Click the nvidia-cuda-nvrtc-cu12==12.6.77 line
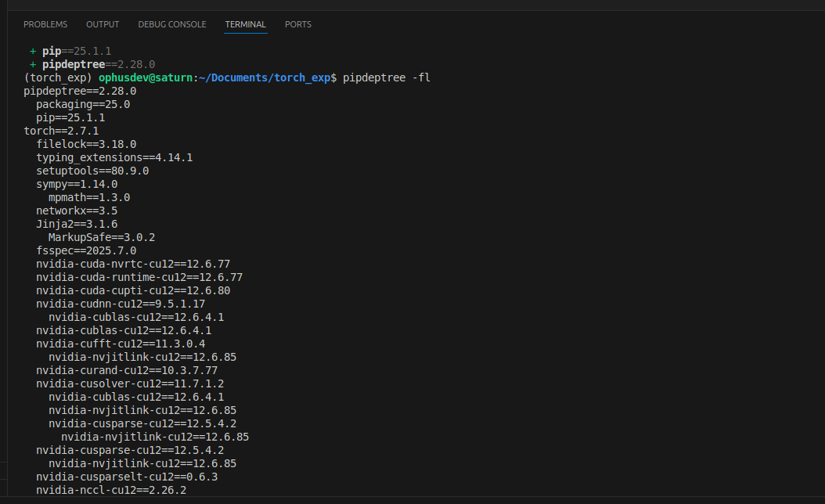Screen dimensions: 825x504 click(x=133, y=264)
